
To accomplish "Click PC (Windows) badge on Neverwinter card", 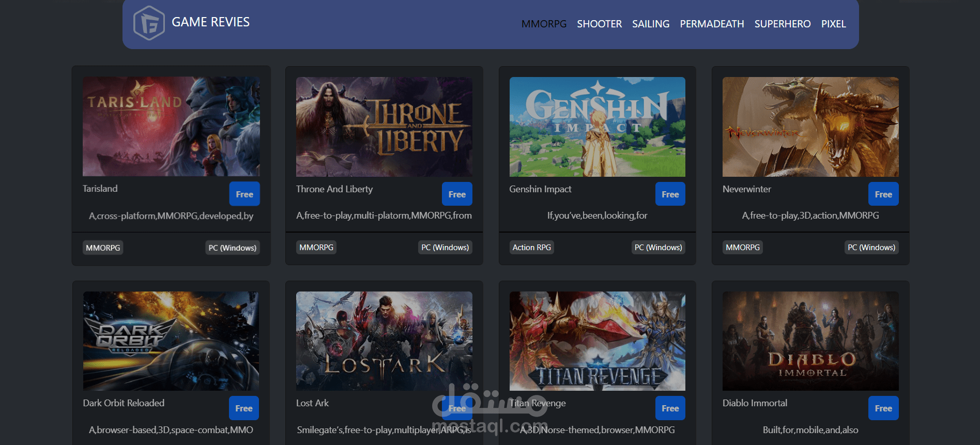I will [871, 248].
